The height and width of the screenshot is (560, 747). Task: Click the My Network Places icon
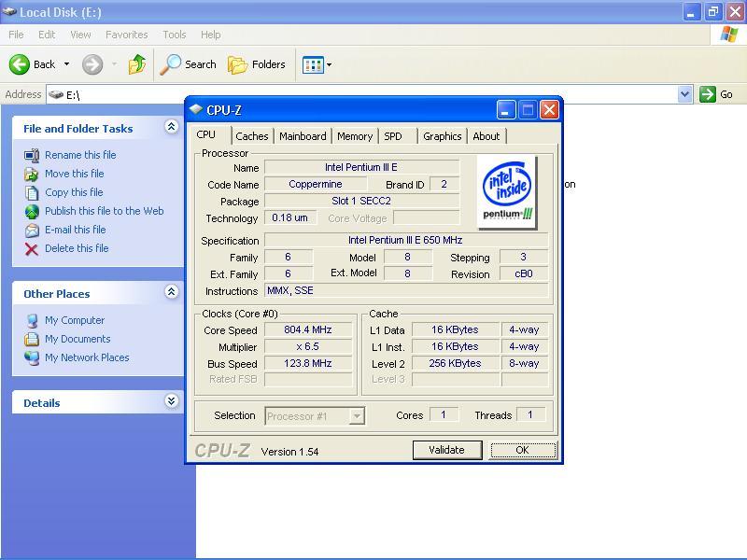point(32,357)
